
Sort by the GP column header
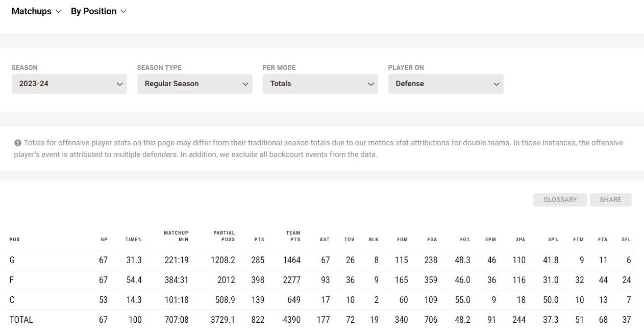104,240
